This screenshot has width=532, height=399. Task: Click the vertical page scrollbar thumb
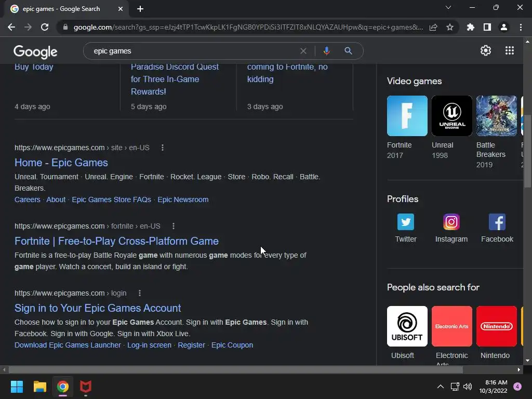pos(527,151)
